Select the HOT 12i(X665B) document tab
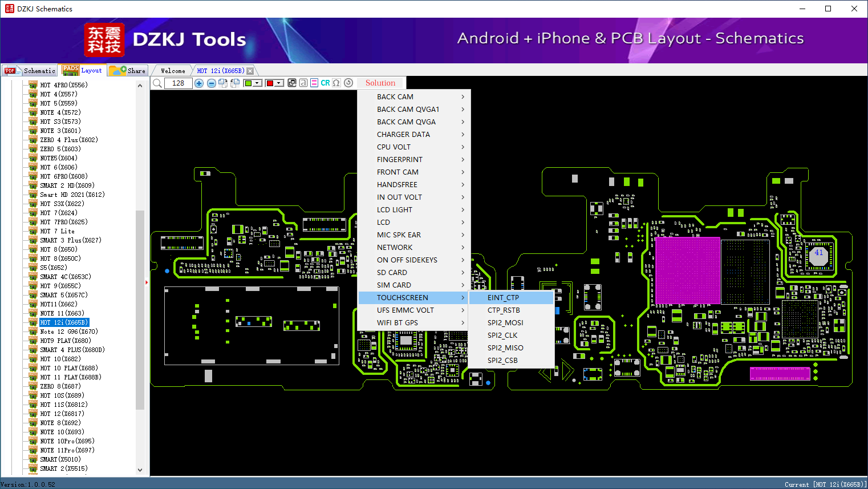Image resolution: width=868 pixels, height=489 pixels. [x=220, y=71]
